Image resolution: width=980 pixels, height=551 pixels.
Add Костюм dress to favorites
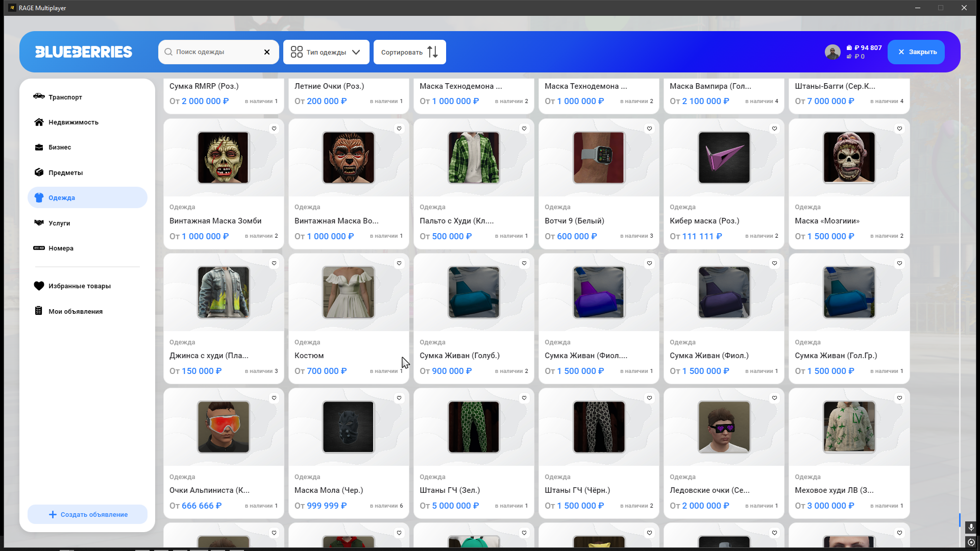click(x=399, y=263)
